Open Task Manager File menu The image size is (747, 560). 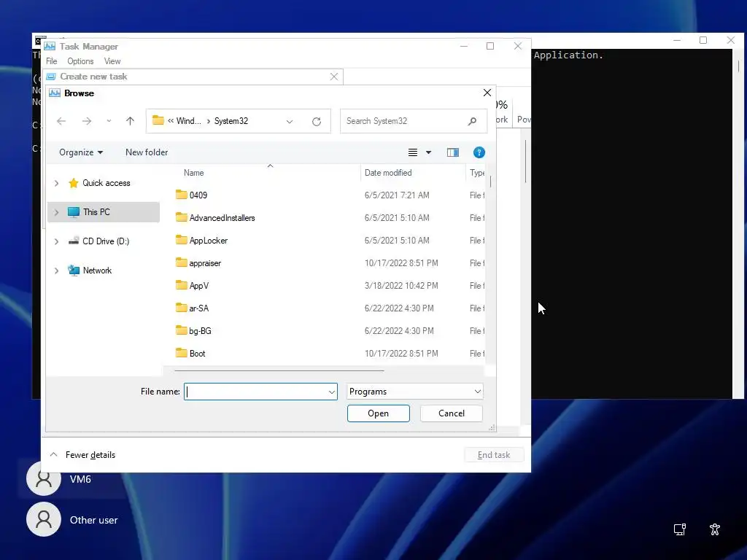pos(52,61)
